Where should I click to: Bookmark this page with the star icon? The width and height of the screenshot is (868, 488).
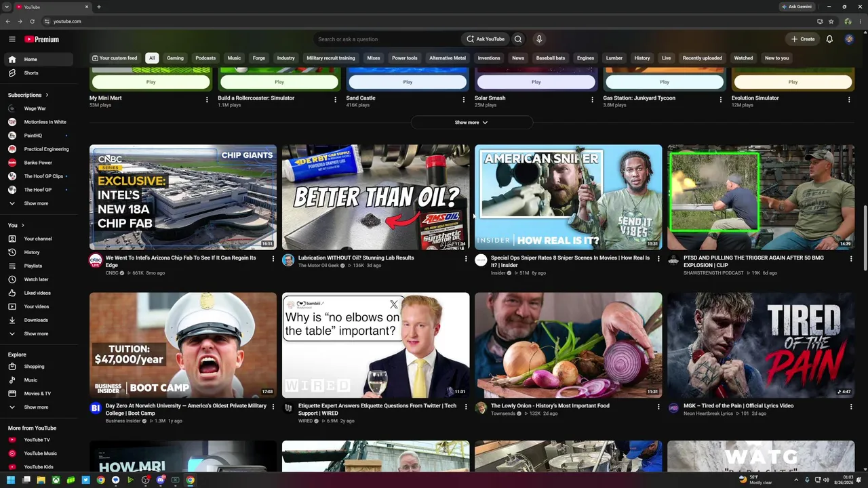(x=831, y=21)
